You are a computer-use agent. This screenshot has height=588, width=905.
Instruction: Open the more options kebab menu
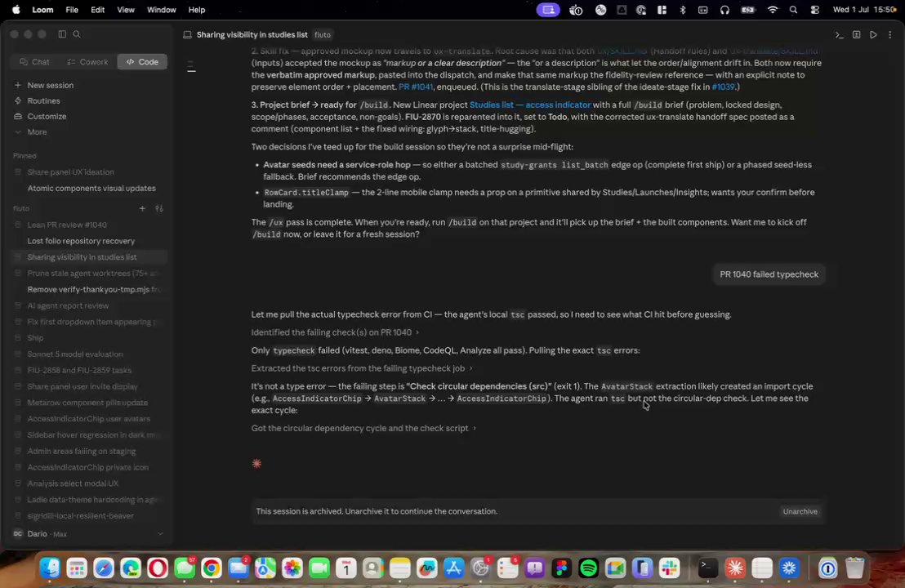[889, 34]
